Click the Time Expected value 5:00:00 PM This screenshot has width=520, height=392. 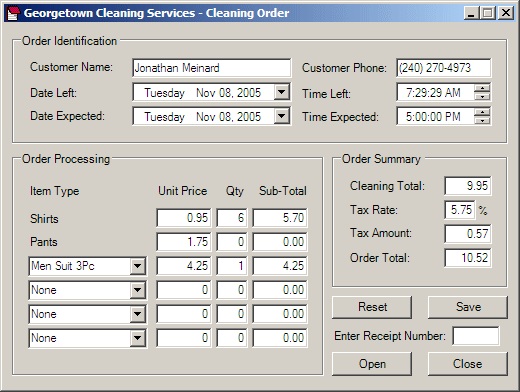click(433, 116)
